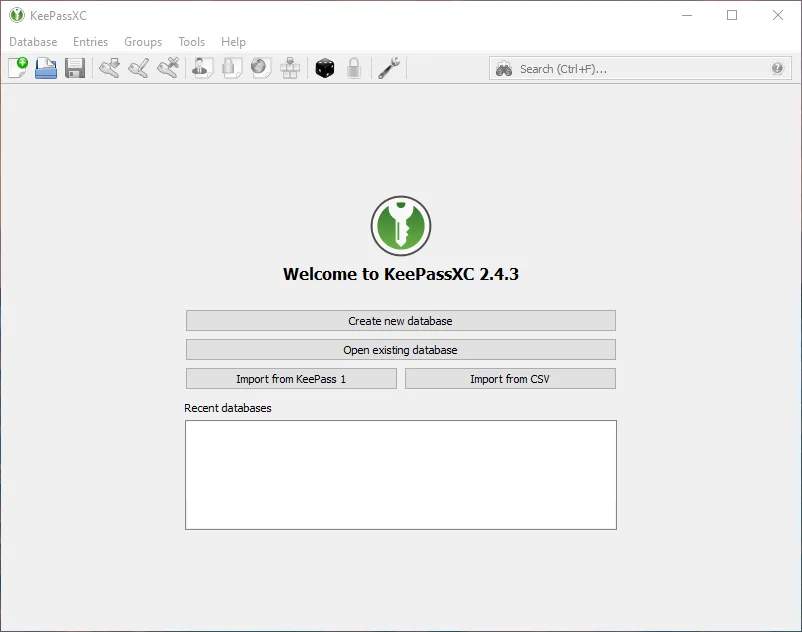Click the Perform Auto-Type icon
802x632 pixels.
[290, 68]
